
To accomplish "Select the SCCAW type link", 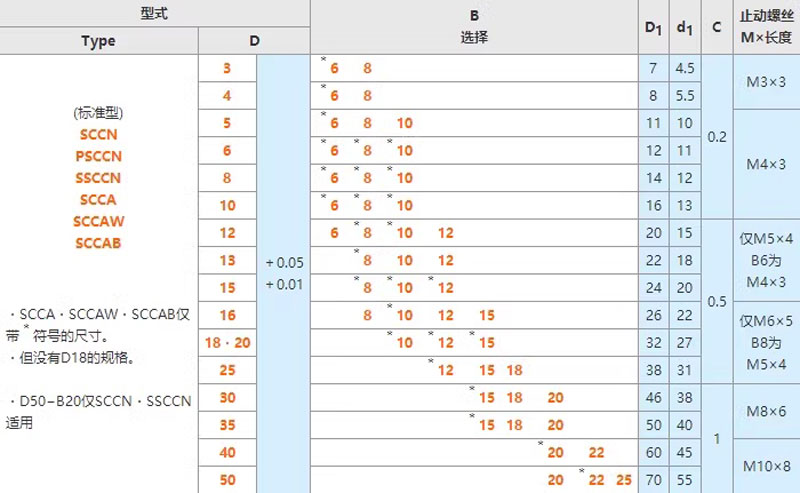I will pos(98,221).
